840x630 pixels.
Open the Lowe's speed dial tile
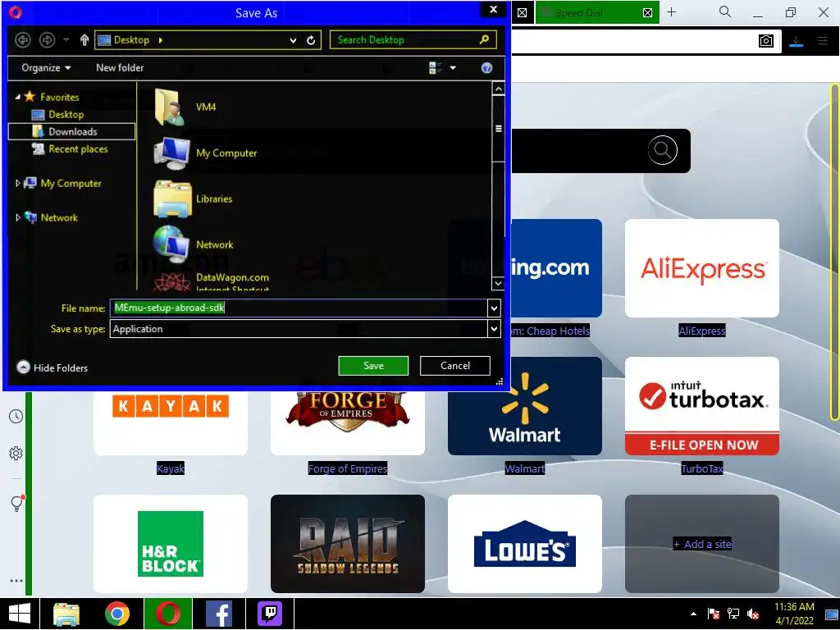[525, 544]
